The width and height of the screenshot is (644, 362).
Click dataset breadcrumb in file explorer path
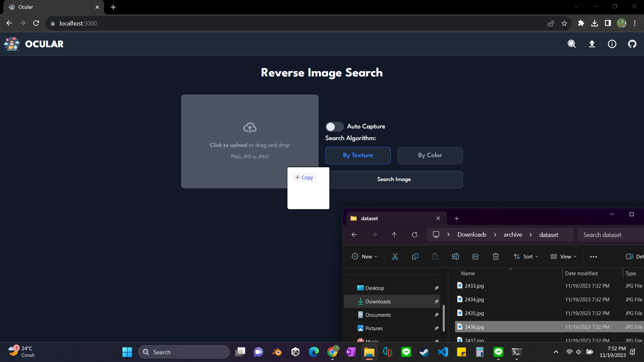(x=548, y=235)
